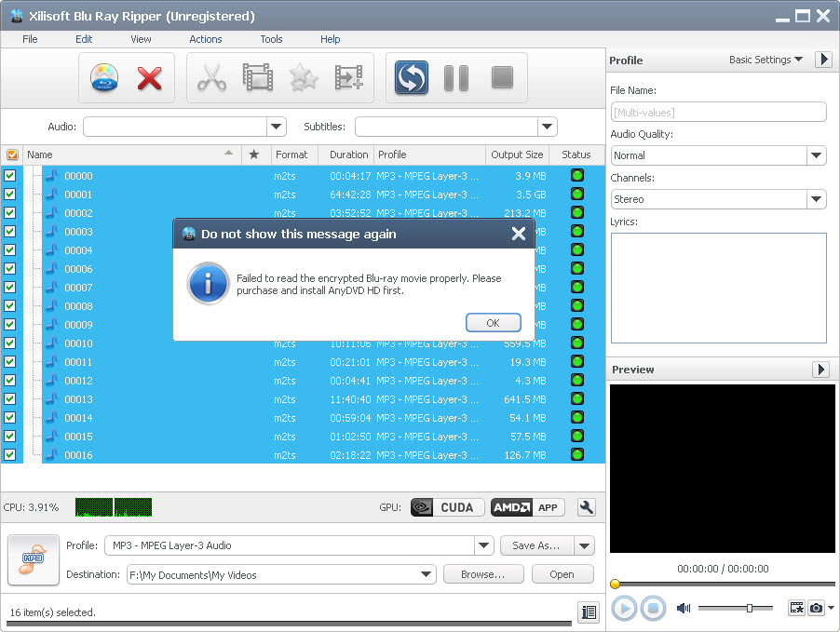Image resolution: width=840 pixels, height=632 pixels.
Task: Expand the Preview panel arrow button
Action: click(820, 369)
